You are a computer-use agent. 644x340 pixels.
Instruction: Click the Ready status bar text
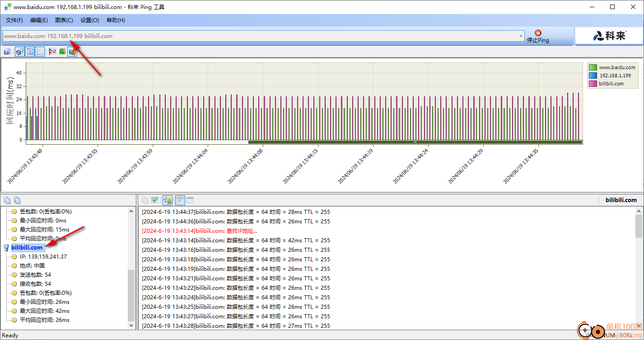tap(10, 335)
